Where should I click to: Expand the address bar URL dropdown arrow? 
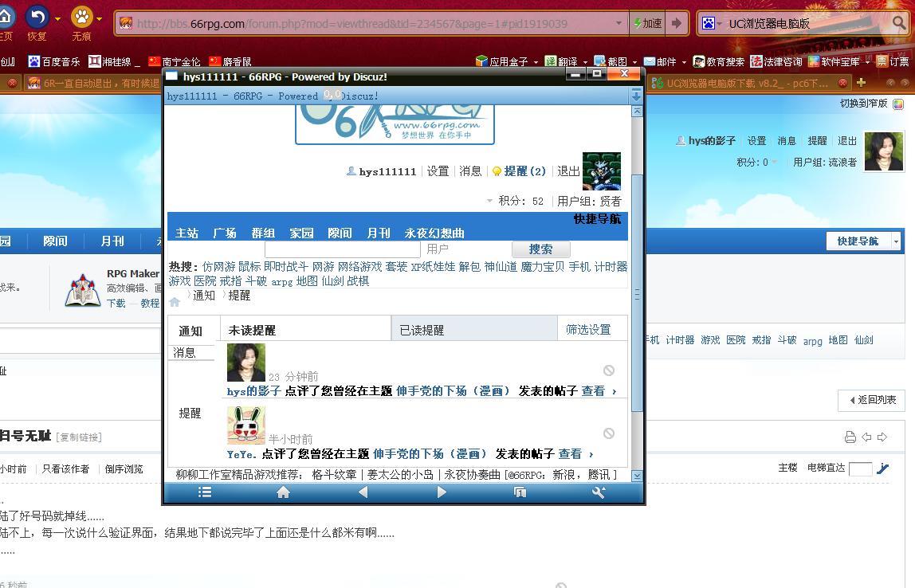click(x=619, y=23)
